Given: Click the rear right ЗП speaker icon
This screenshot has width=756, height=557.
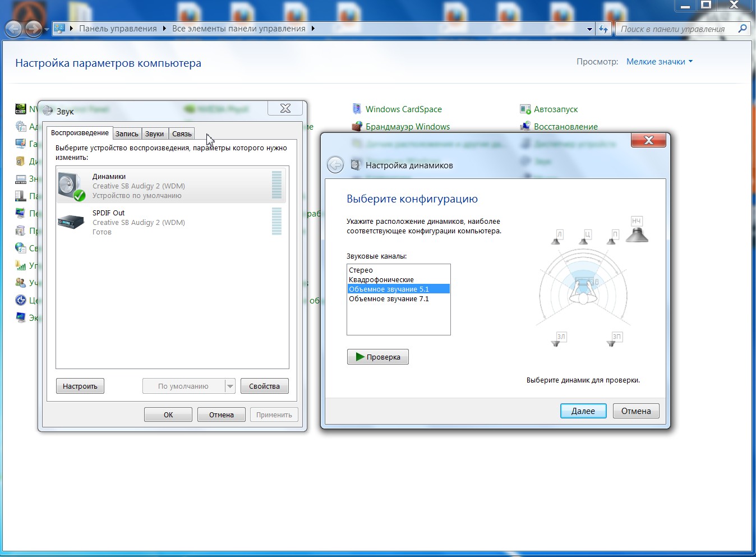Looking at the screenshot, I should 614,339.
